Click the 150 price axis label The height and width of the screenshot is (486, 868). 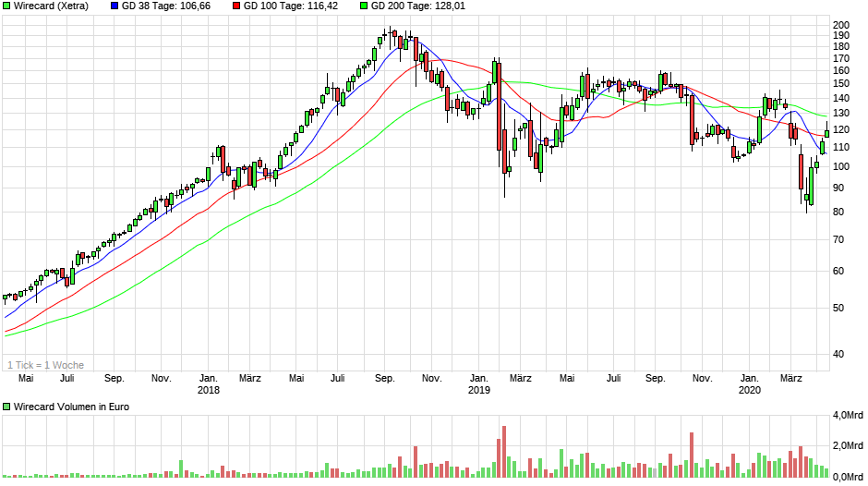point(841,84)
